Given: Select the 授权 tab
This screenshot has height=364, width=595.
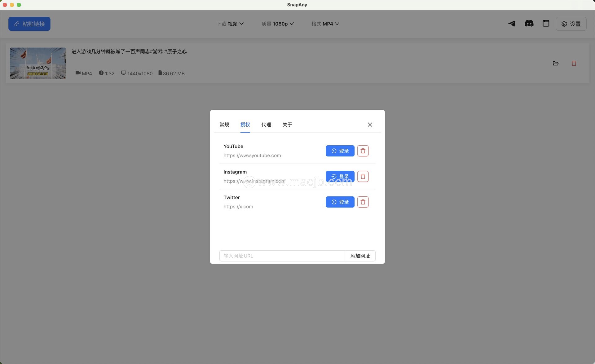Looking at the screenshot, I should (x=245, y=125).
